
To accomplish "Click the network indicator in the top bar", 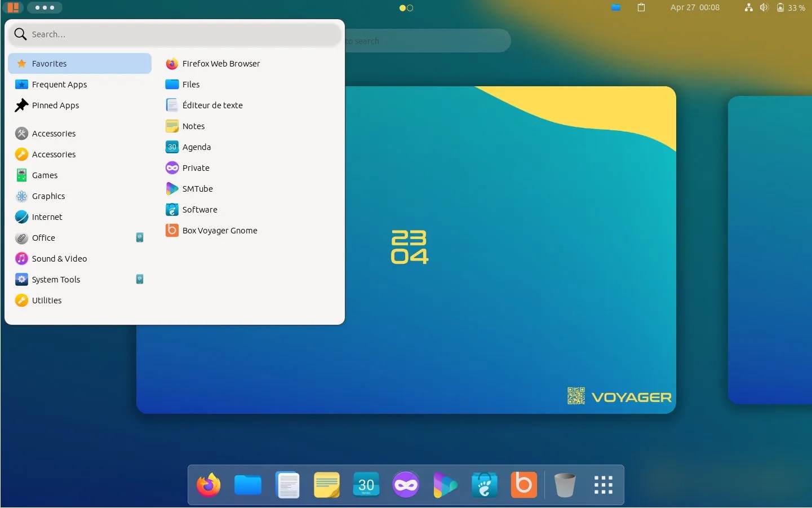I will click(x=748, y=7).
